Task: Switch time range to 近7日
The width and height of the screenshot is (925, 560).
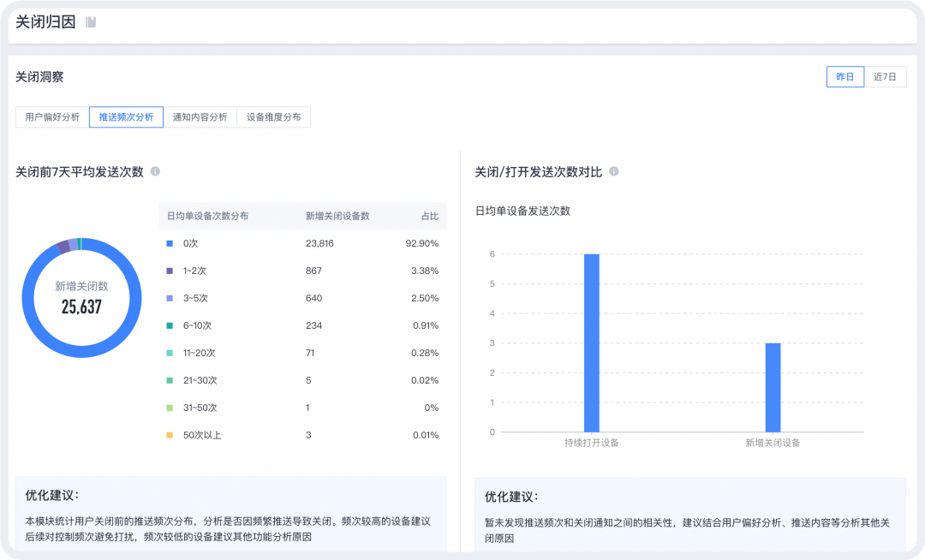Action: click(x=885, y=76)
